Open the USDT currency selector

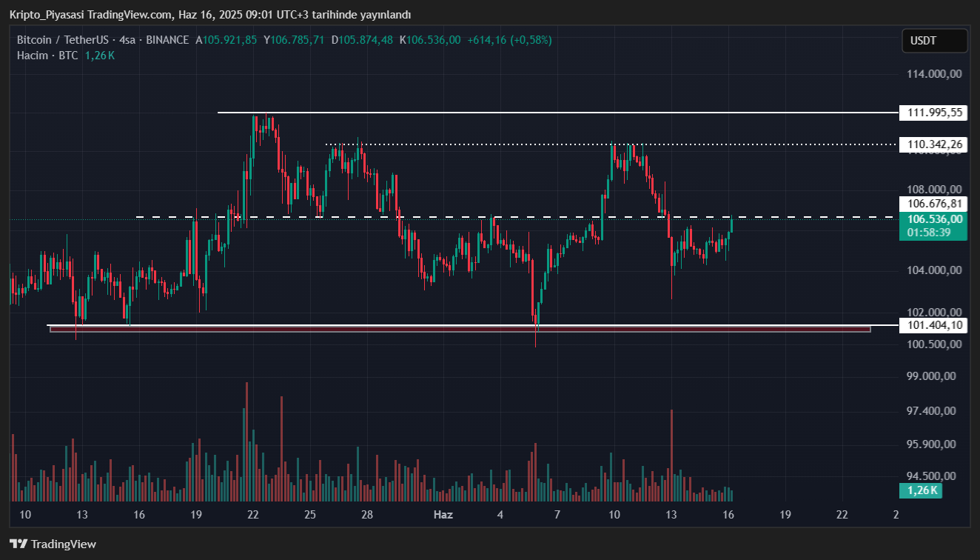(x=934, y=41)
